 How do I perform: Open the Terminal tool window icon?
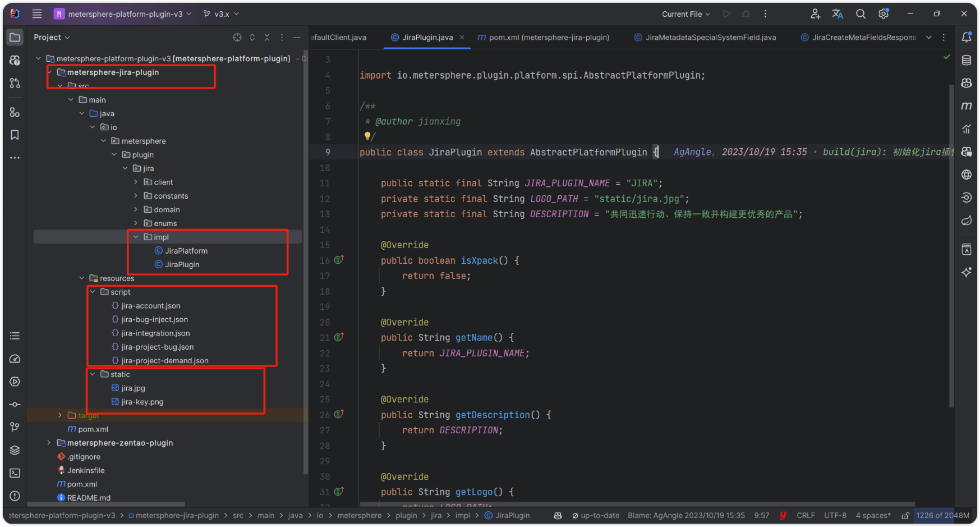(x=15, y=473)
